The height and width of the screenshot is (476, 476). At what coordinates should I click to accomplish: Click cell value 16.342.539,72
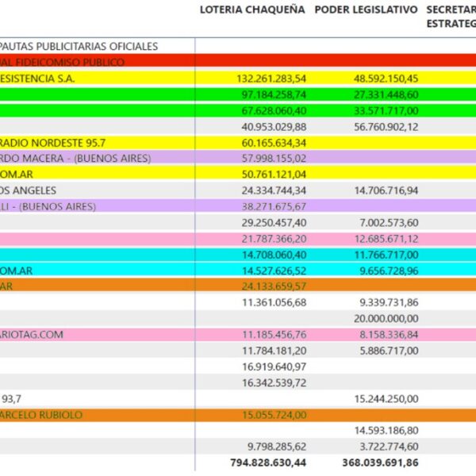click(274, 383)
